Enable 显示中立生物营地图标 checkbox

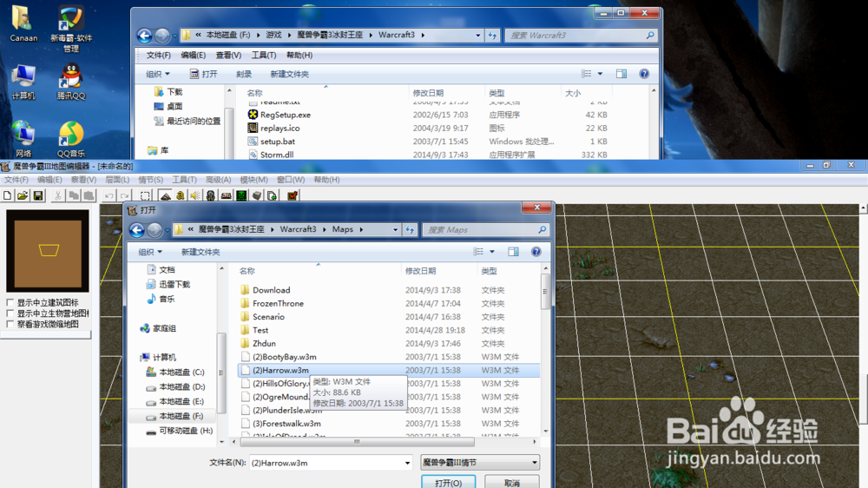click(10, 313)
